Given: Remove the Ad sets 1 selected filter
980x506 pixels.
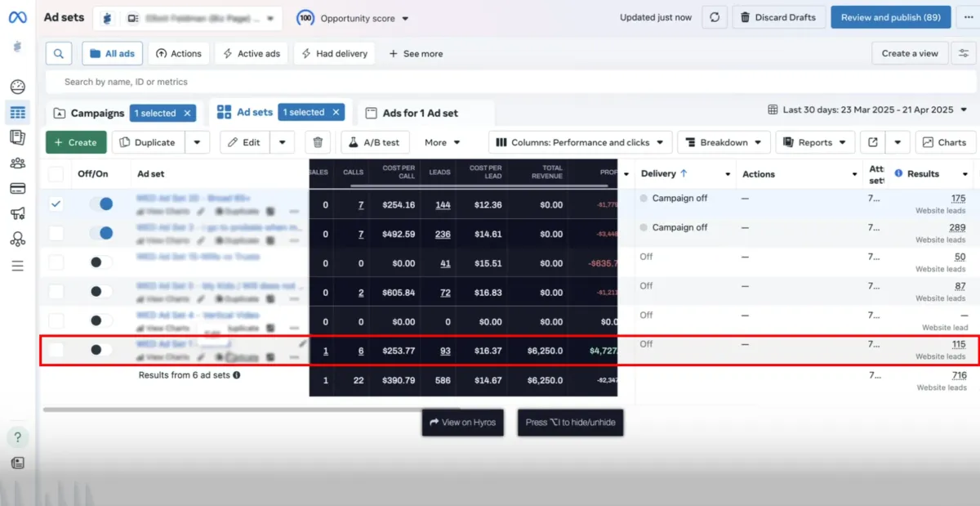Looking at the screenshot, I should click(x=335, y=113).
